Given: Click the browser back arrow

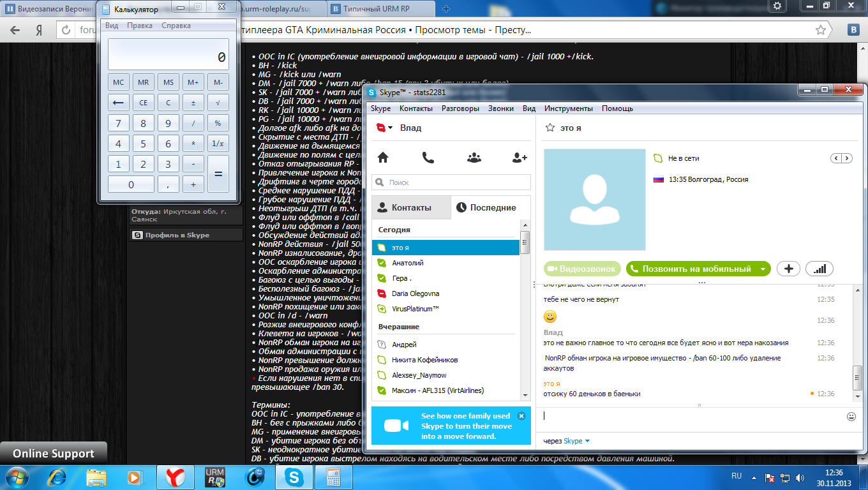Looking at the screenshot, I should [15, 30].
